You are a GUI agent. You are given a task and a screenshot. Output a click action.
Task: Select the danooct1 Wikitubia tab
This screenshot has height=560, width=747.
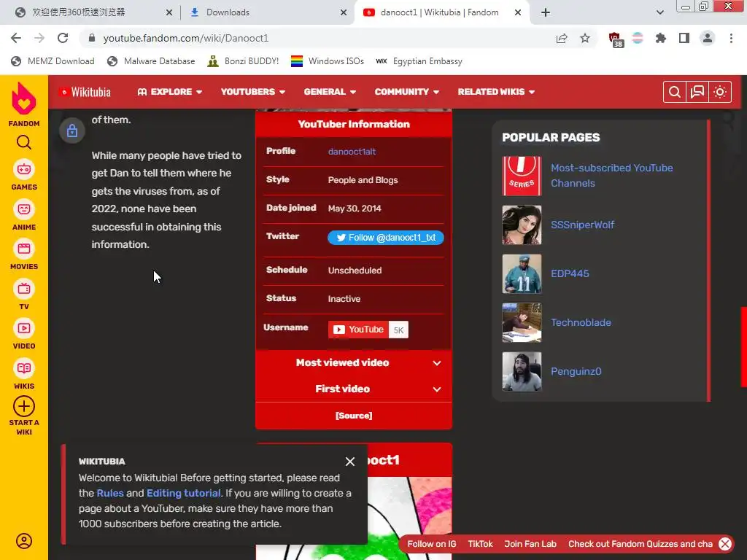coord(441,12)
